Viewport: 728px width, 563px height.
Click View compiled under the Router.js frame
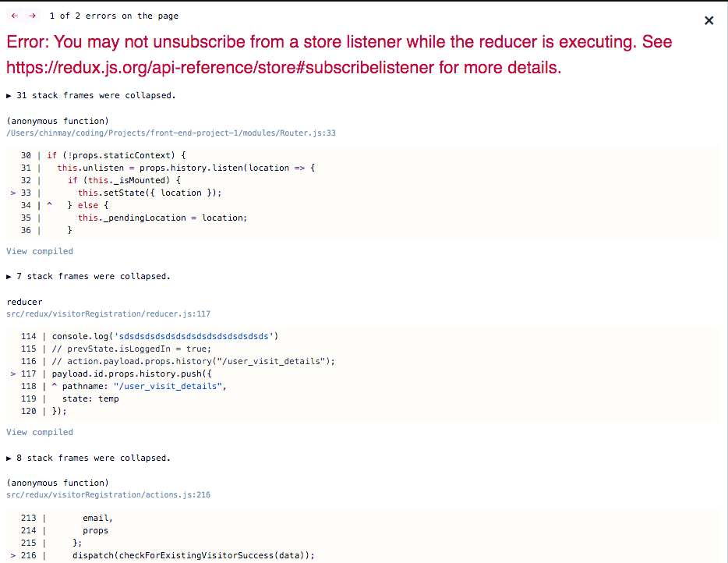(39, 251)
